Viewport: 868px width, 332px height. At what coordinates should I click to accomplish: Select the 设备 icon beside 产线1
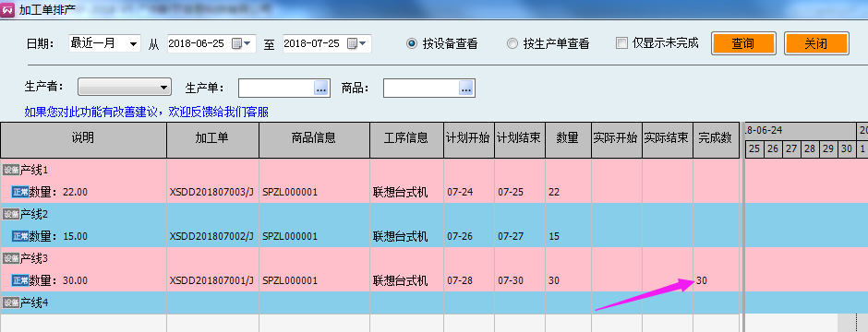[11, 170]
